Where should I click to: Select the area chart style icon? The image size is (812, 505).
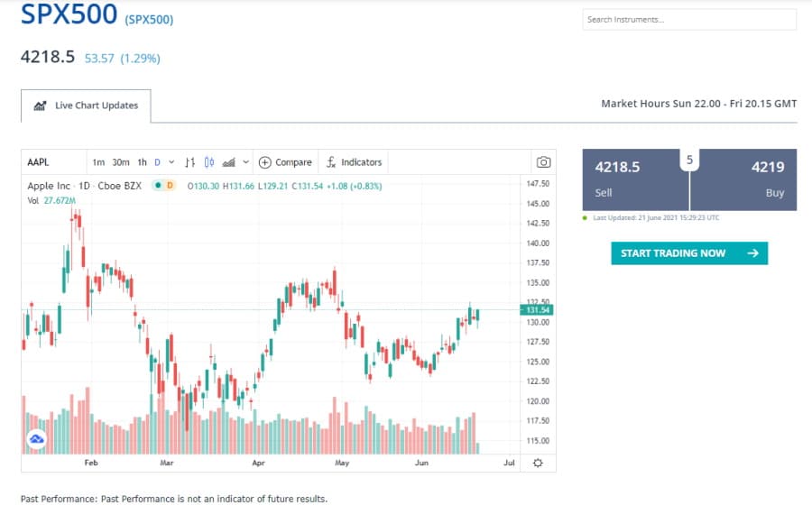229,162
